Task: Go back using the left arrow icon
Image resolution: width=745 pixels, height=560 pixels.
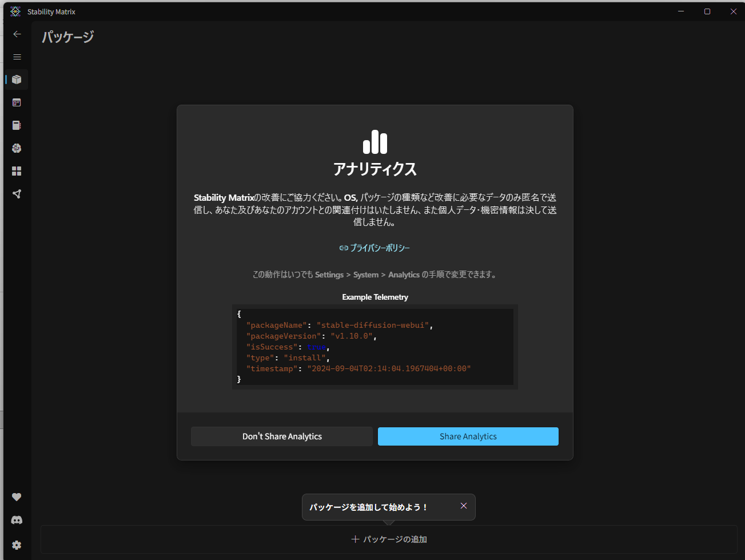Action: tap(17, 34)
